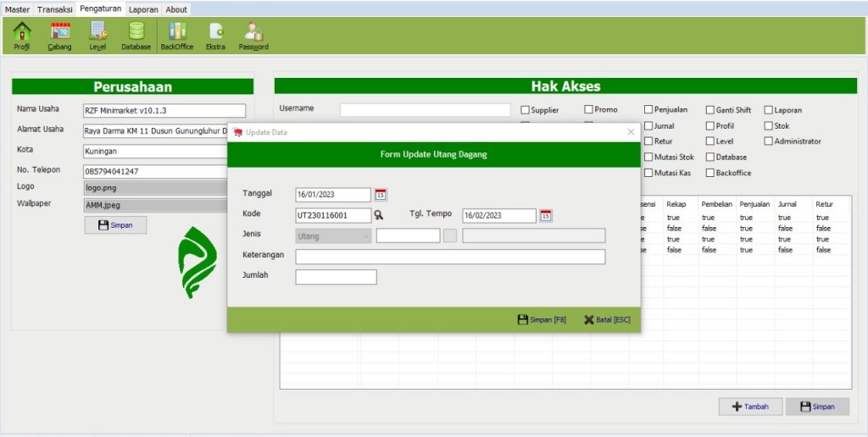Click the small browse button beside Jenis
868x437 pixels.
(450, 236)
